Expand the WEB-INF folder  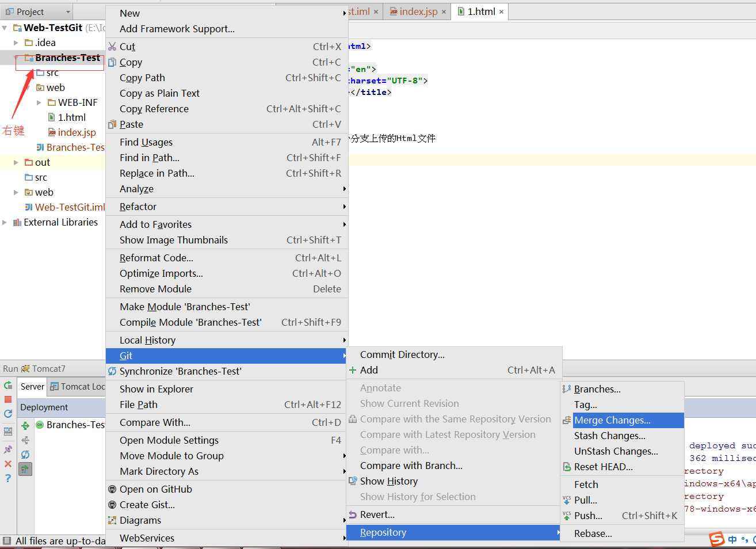click(x=39, y=102)
